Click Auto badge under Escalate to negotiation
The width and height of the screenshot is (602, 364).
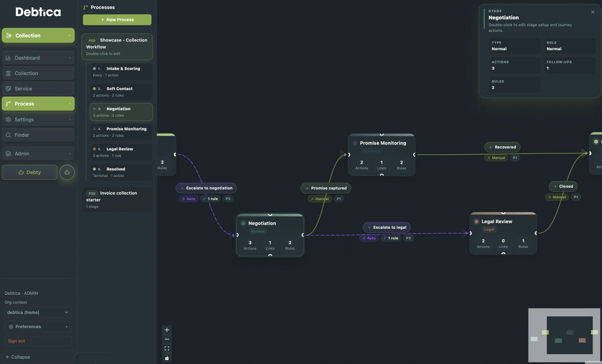point(189,199)
